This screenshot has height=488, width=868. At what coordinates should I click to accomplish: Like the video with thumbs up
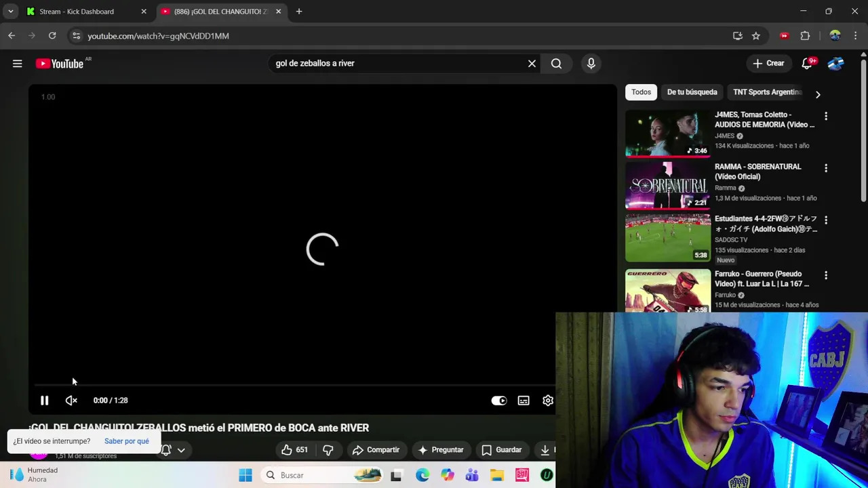pyautogui.click(x=295, y=450)
